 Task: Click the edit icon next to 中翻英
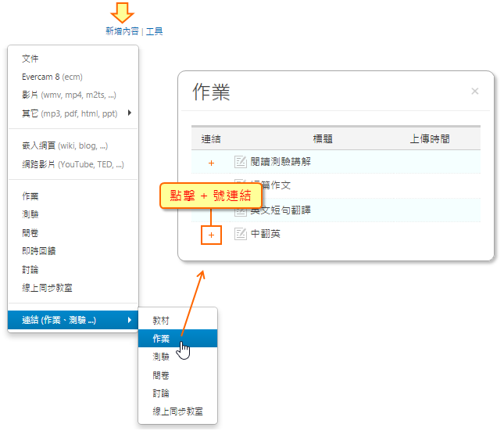click(241, 233)
